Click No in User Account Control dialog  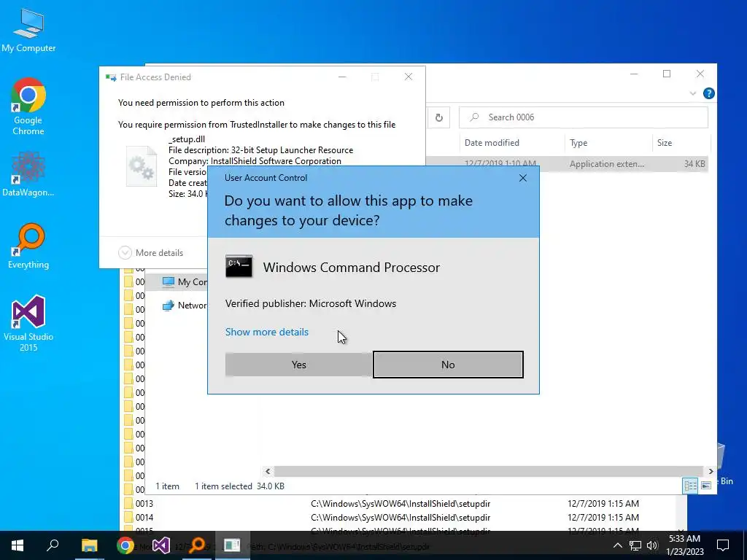(x=448, y=365)
